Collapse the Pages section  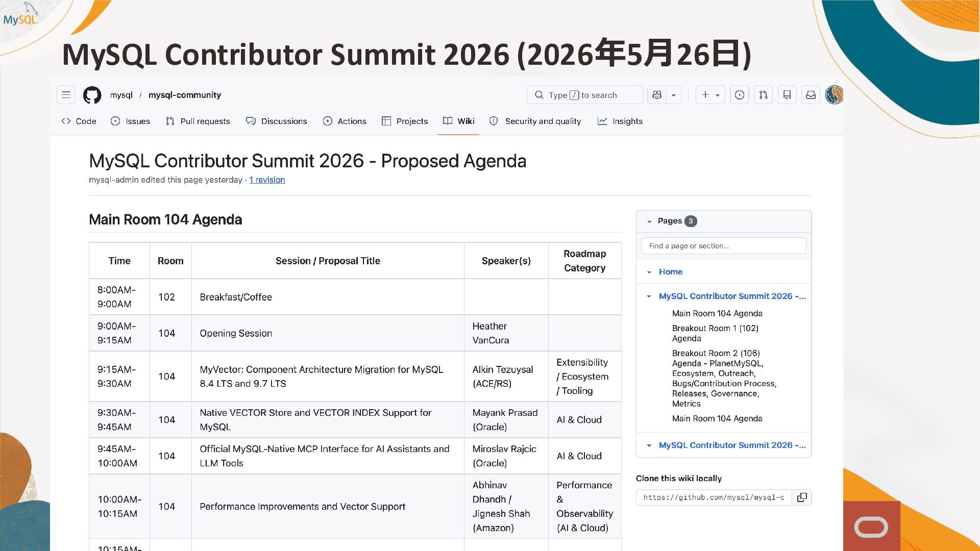point(649,221)
